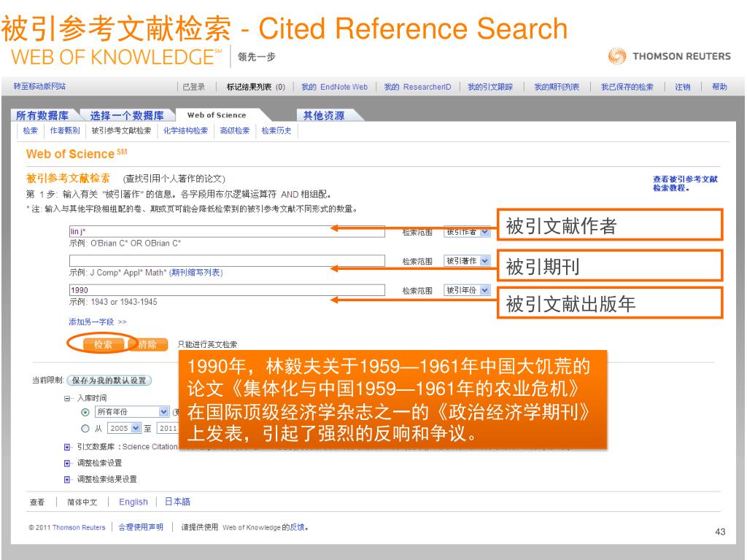Viewport: 747px width, 560px height.
Task: Select 被引参考文献检索 sub-tab
Action: point(121,131)
